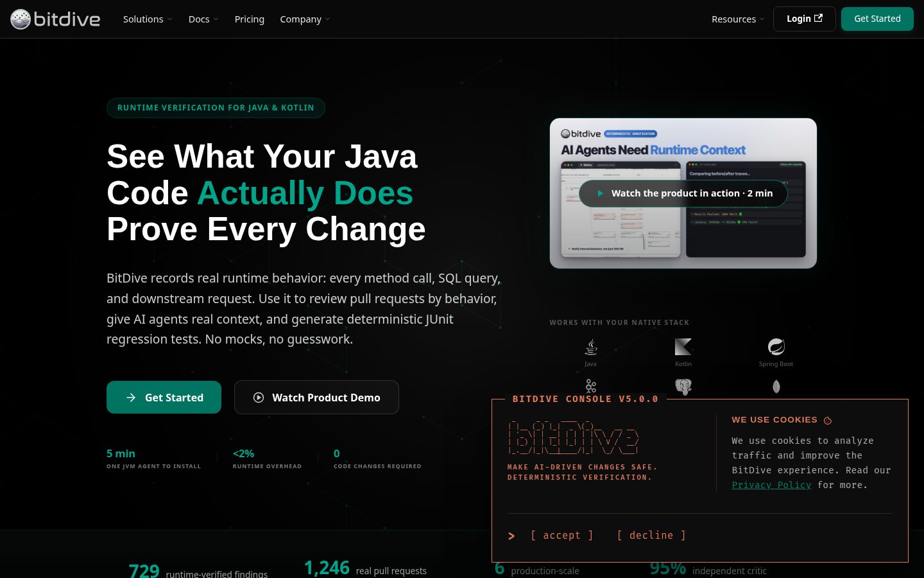Click the play circle icon in Watch Product Demo
This screenshot has height=578, width=924.
pos(259,398)
